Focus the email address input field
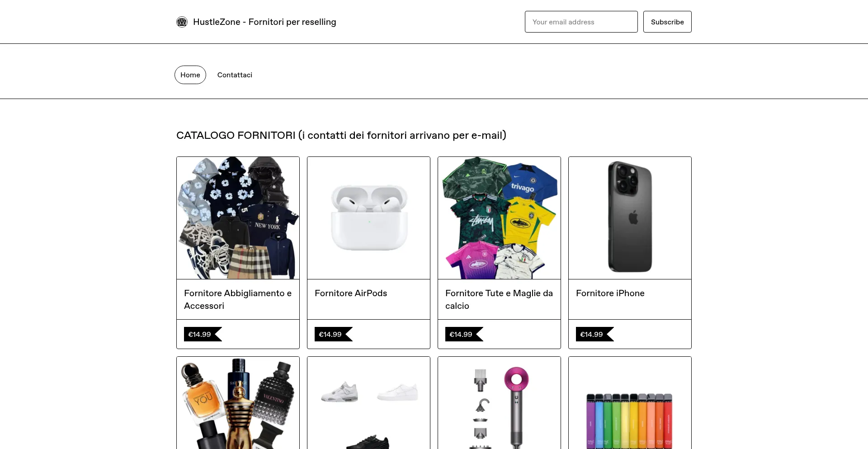This screenshot has height=449, width=868. [x=581, y=22]
